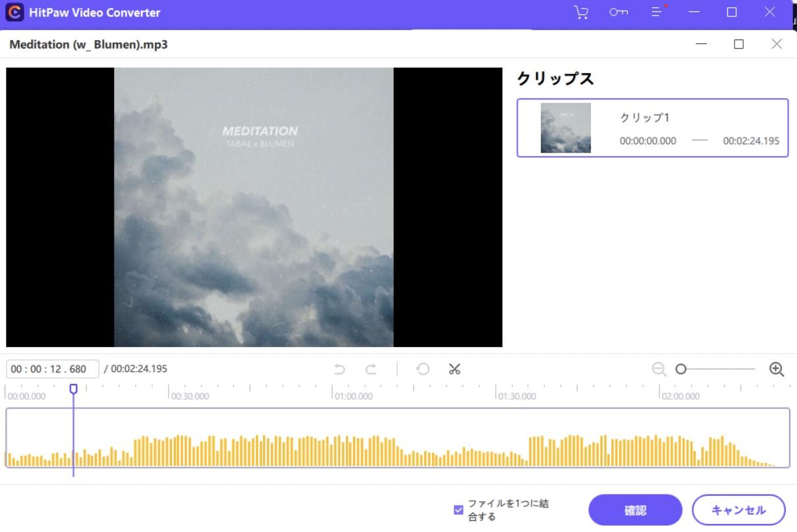Click the 01:30.000 mark on the ruler
Viewport: 797px width, 532px height.
517,396
